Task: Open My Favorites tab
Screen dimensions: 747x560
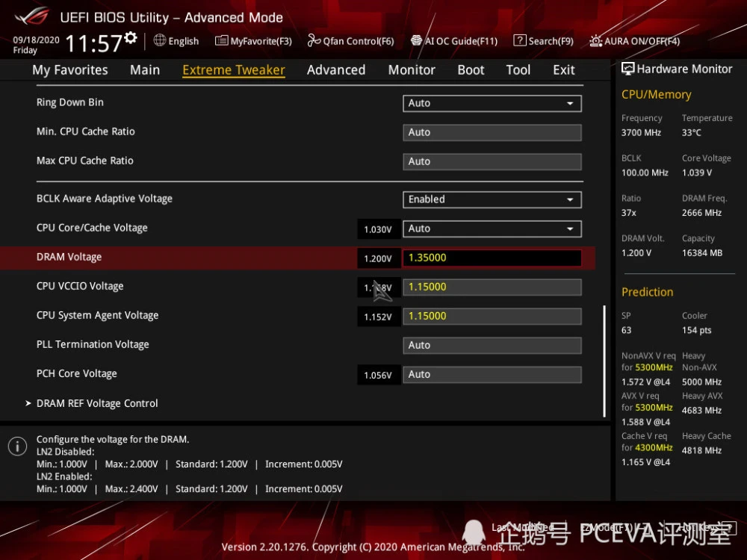Action: pyautogui.click(x=70, y=70)
